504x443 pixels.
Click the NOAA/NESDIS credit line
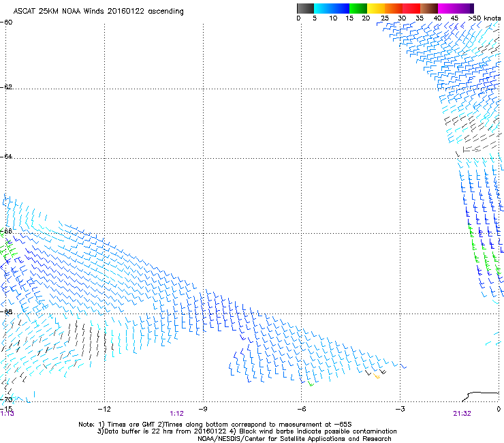[x=294, y=438]
